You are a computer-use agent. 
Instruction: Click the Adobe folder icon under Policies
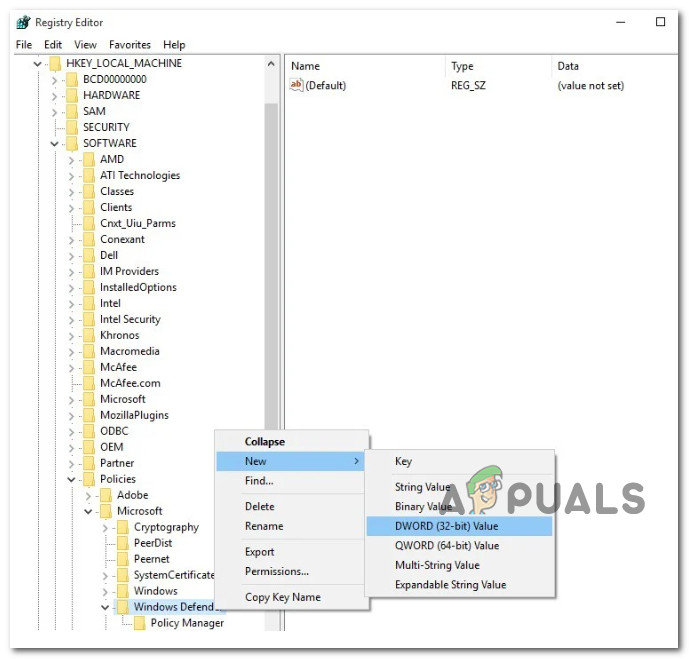(x=106, y=495)
